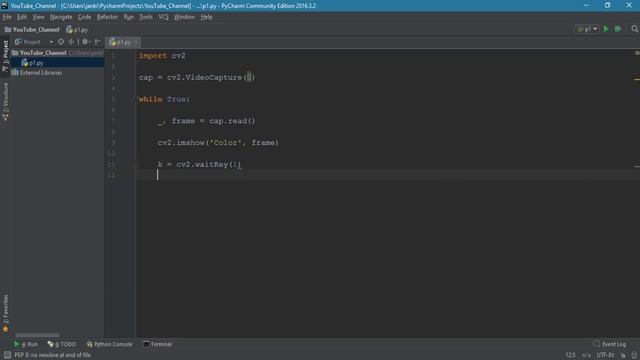640x360 pixels.
Task: Toggle read-only lock icon in status bar
Action: tap(623, 355)
